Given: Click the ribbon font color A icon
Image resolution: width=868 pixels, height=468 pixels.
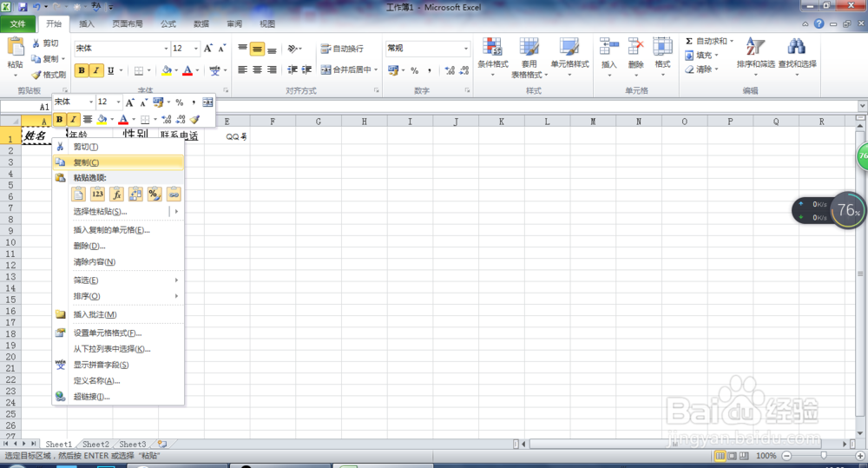Looking at the screenshot, I should coord(187,70).
